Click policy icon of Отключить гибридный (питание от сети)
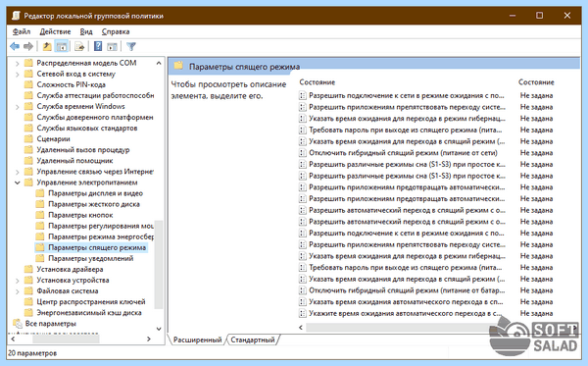588x366 pixels. pos(302,153)
